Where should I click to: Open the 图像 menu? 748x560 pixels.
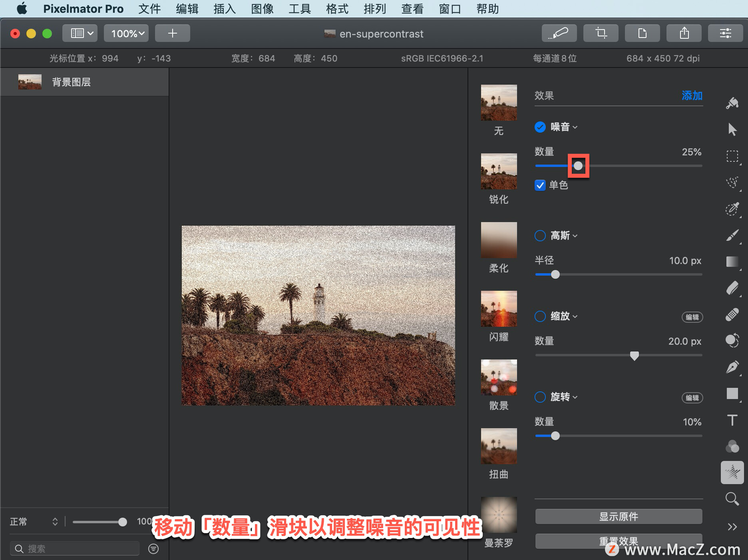pos(262,8)
